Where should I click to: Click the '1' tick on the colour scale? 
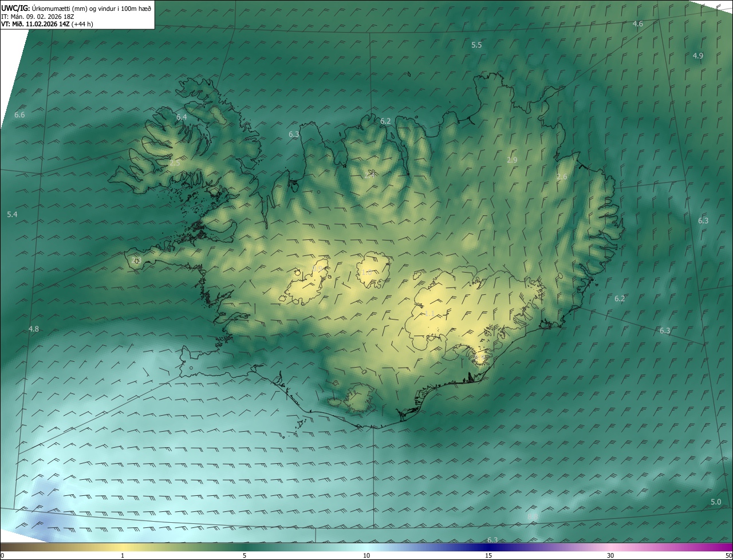click(123, 555)
